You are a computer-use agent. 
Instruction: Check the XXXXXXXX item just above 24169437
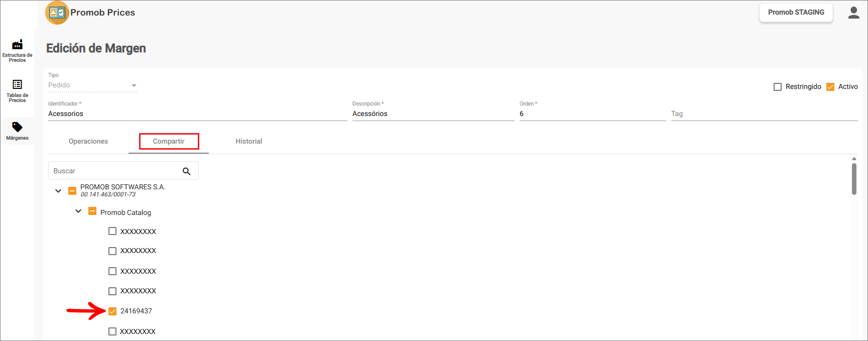(x=112, y=291)
